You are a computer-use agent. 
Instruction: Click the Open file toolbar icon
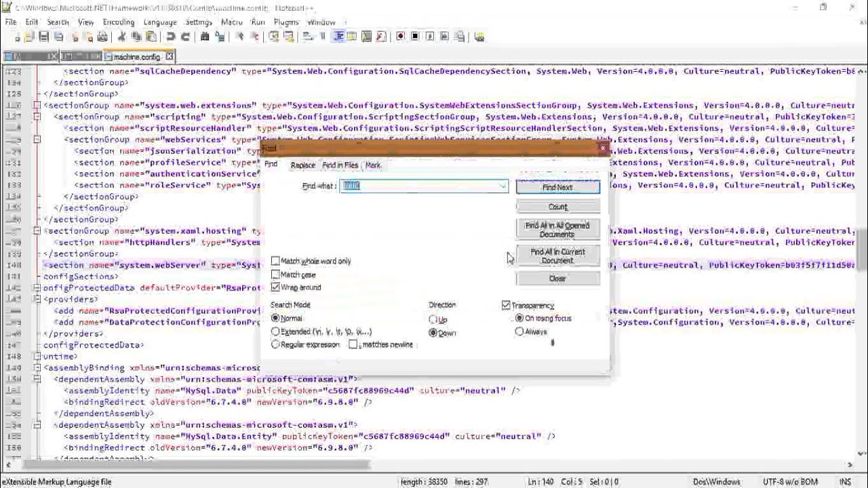[x=28, y=37]
